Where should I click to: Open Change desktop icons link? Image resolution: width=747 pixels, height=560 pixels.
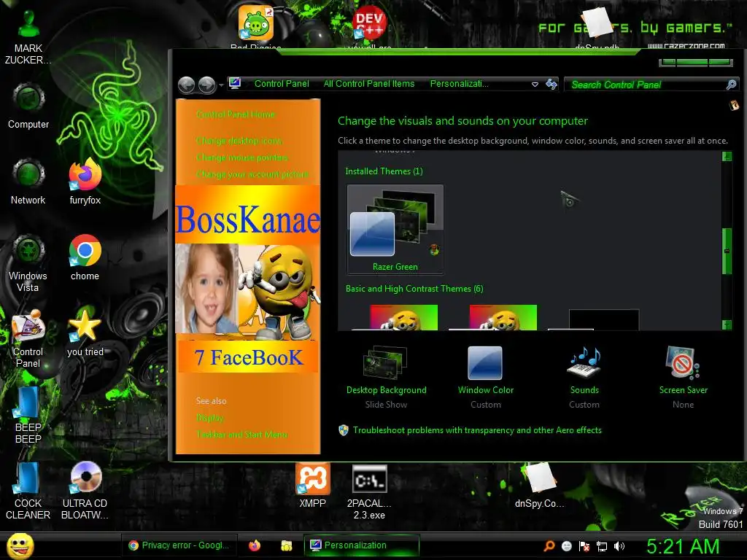(239, 141)
